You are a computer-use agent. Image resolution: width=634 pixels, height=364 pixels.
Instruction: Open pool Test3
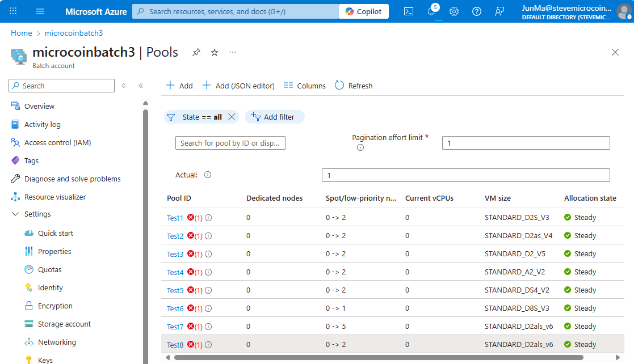[x=175, y=255]
